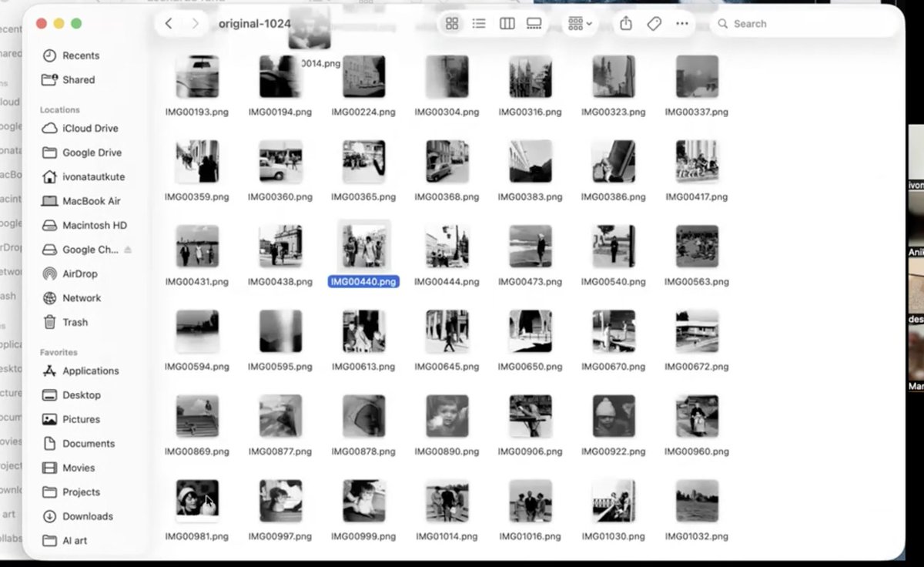The height and width of the screenshot is (567, 924).
Task: Open the More actions ellipsis menu
Action: tap(682, 24)
